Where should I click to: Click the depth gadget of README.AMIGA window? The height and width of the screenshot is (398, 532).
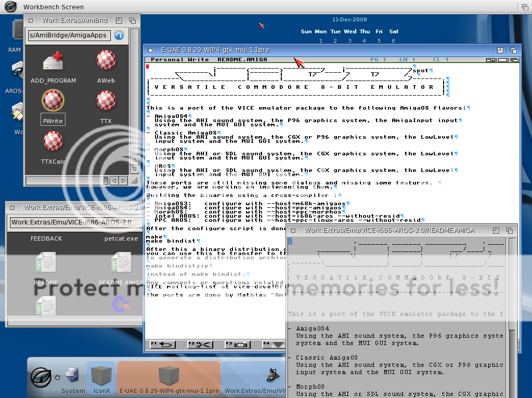point(510,231)
